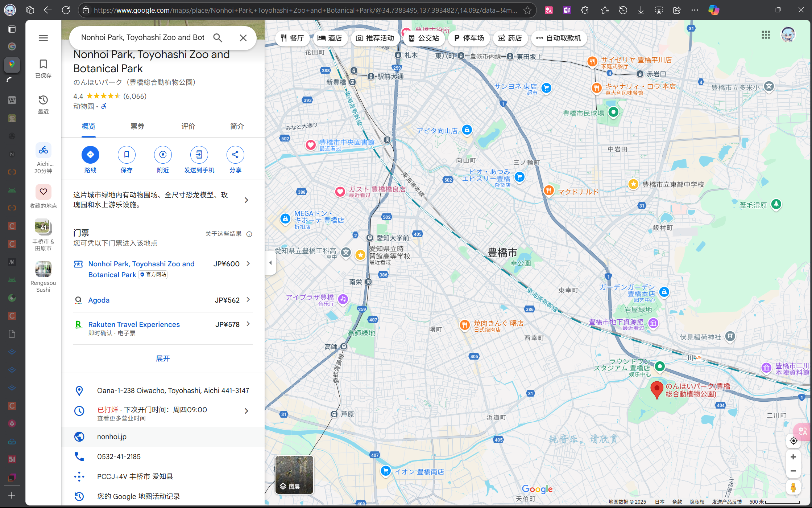
Task: Open the Agoda ticket offer
Action: tap(163, 300)
